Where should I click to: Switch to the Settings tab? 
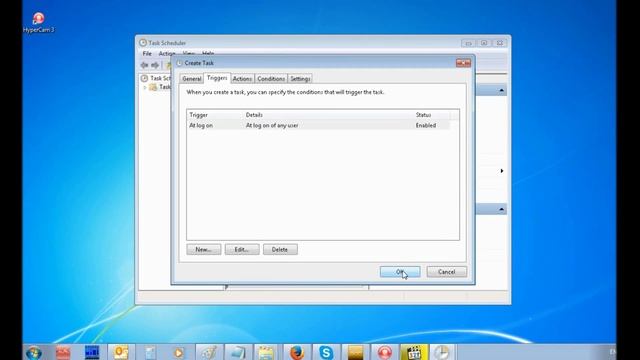(300, 79)
